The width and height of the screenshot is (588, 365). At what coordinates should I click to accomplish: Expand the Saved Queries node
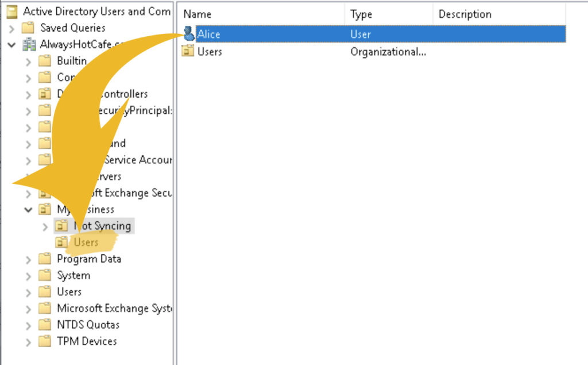click(x=12, y=28)
